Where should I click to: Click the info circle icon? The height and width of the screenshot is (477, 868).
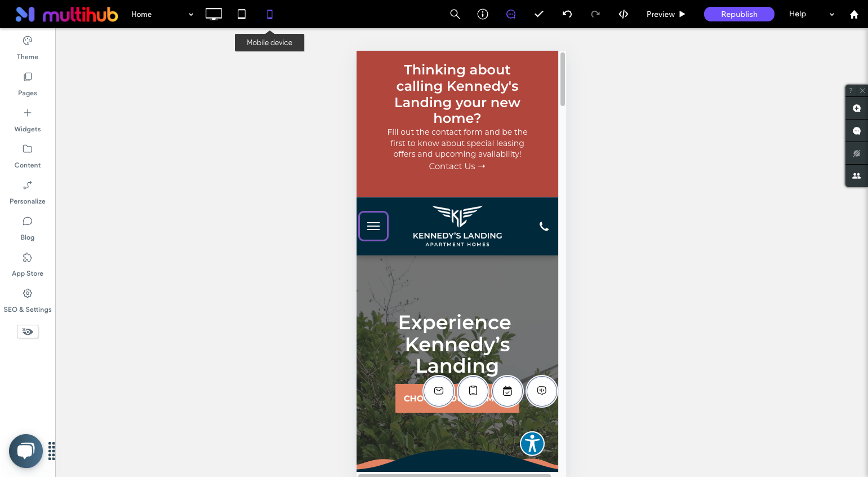pyautogui.click(x=483, y=14)
